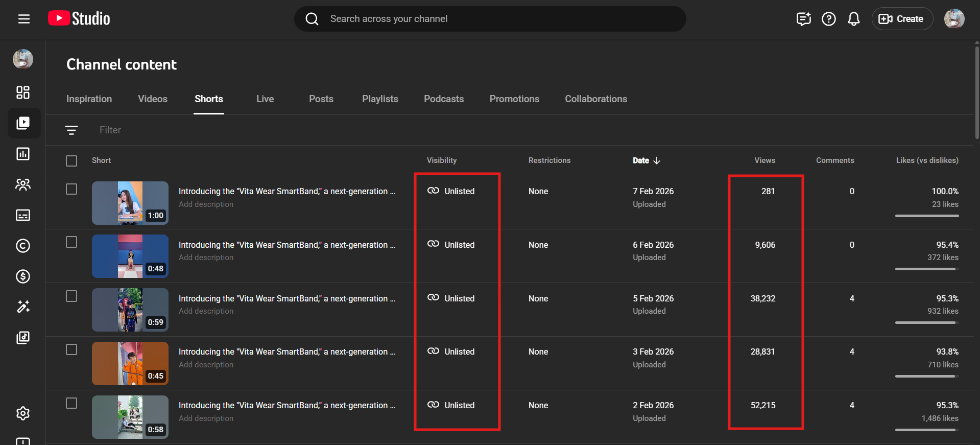Select the checkbox for 7 Feb 2026 short
980x445 pixels.
71,189
